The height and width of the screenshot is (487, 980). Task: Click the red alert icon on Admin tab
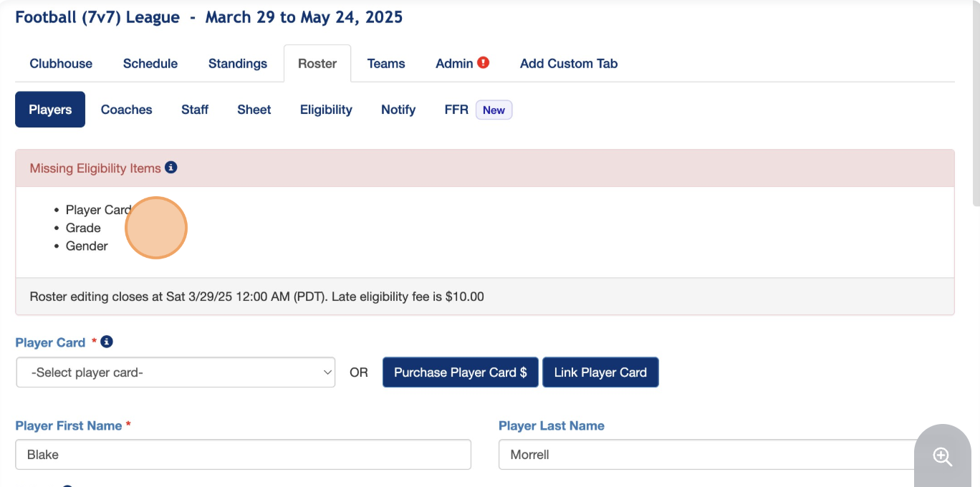tap(484, 62)
